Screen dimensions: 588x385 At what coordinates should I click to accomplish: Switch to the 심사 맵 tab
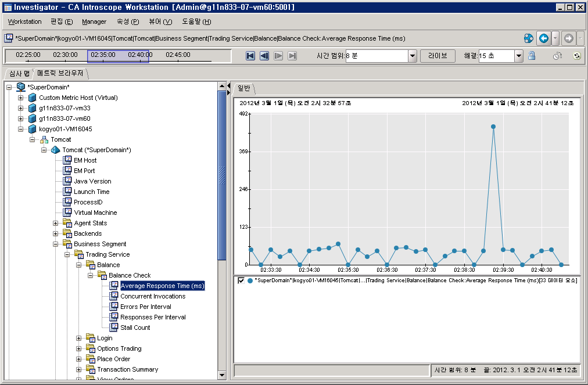(19, 73)
